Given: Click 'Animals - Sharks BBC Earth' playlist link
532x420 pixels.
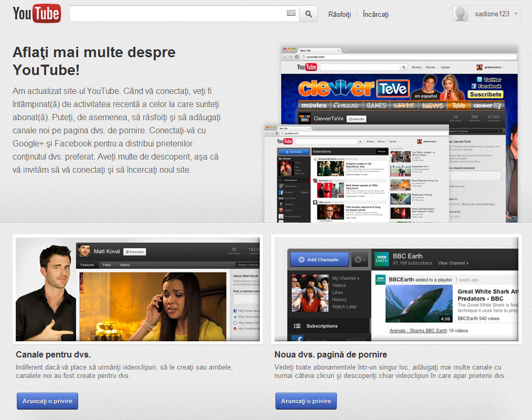Looking at the screenshot, I should click(x=418, y=331).
